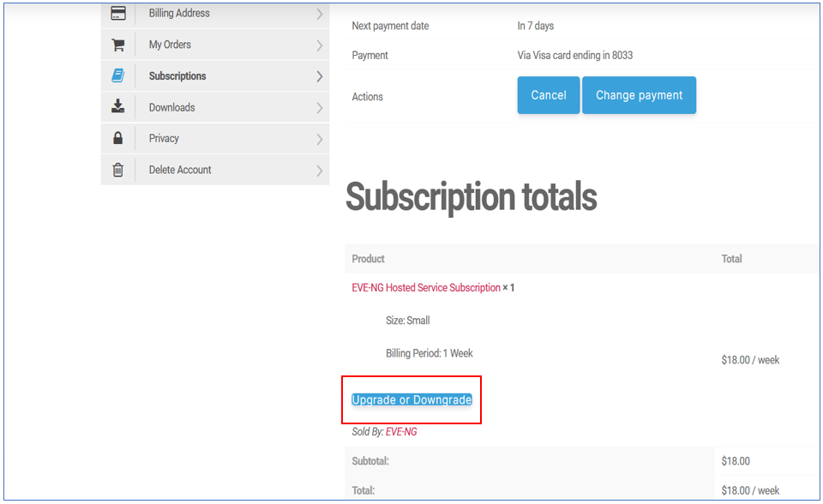Open EVE-NG Hosted Service Subscription product link

pyautogui.click(x=426, y=288)
